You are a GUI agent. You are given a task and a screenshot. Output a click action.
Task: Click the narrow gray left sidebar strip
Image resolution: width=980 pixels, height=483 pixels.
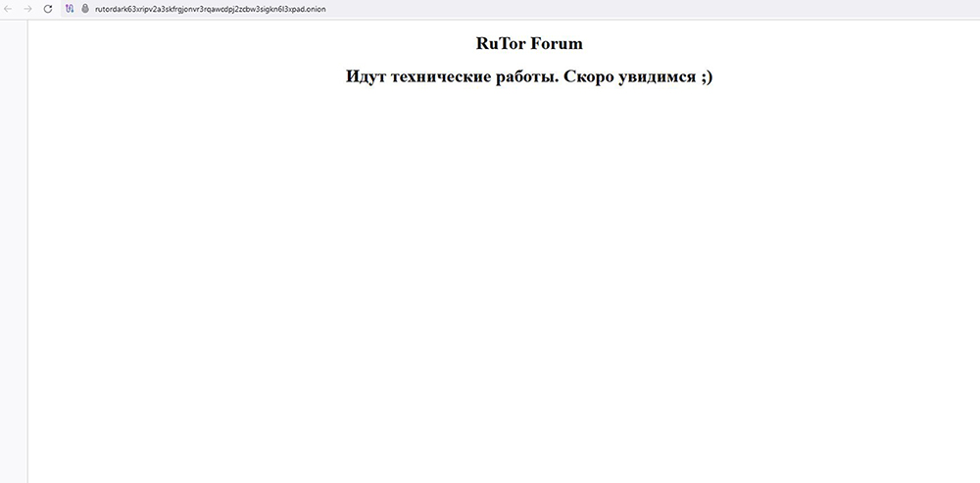[x=14, y=245]
